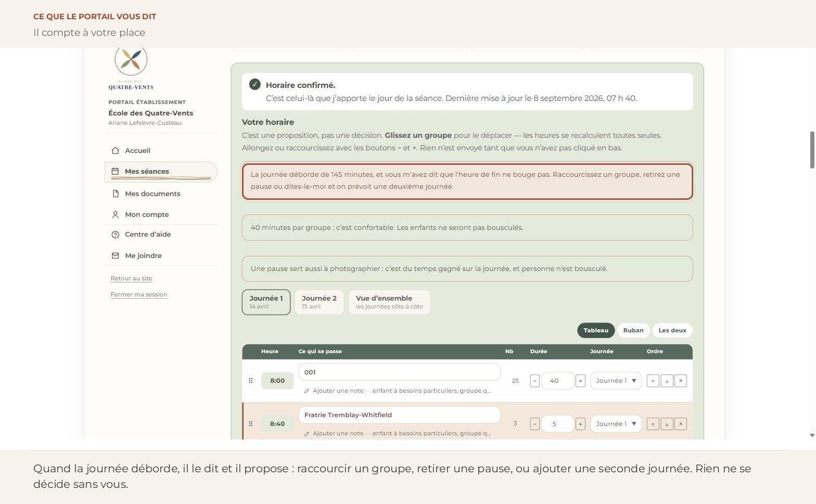Select the Journée 1 tab, 14 avril
The width and height of the screenshot is (816, 504).
266,302
